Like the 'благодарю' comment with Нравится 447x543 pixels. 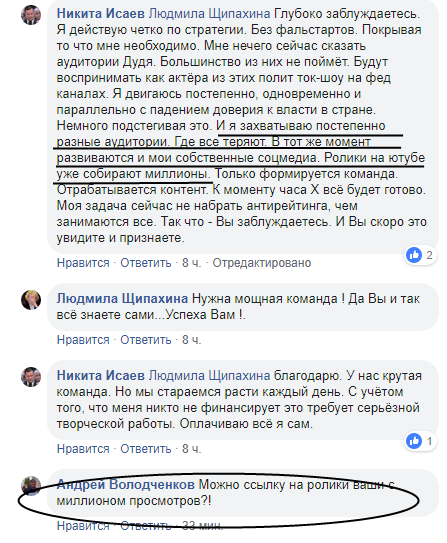83,449
